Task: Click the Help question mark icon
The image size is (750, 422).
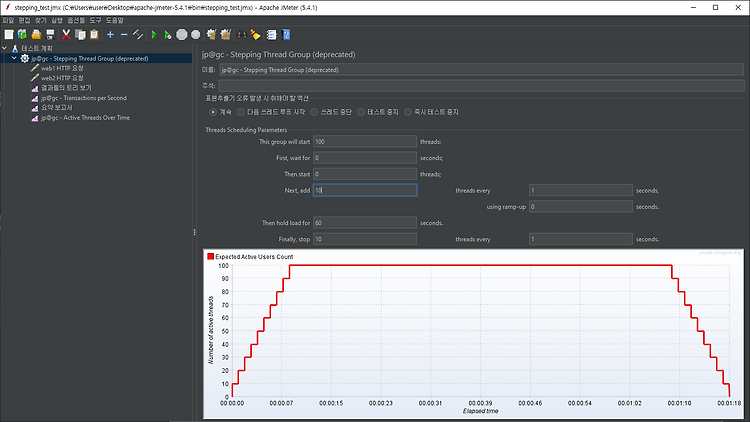Action: click(286, 34)
